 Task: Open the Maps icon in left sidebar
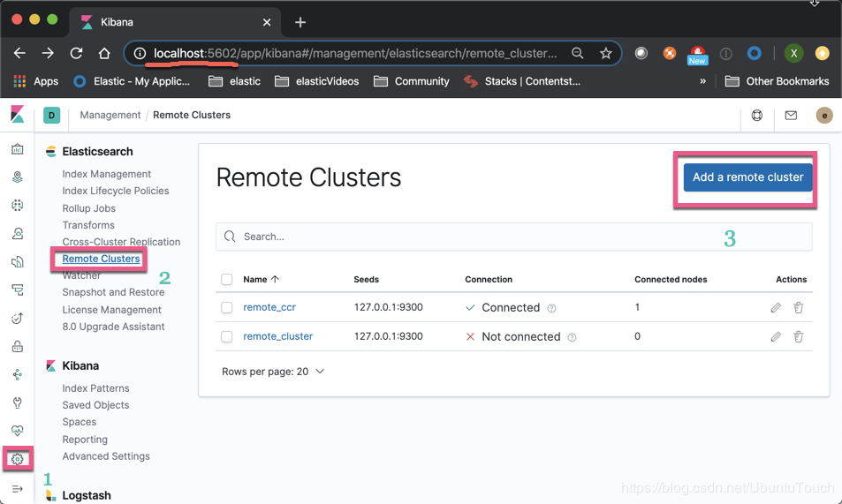coord(17,177)
